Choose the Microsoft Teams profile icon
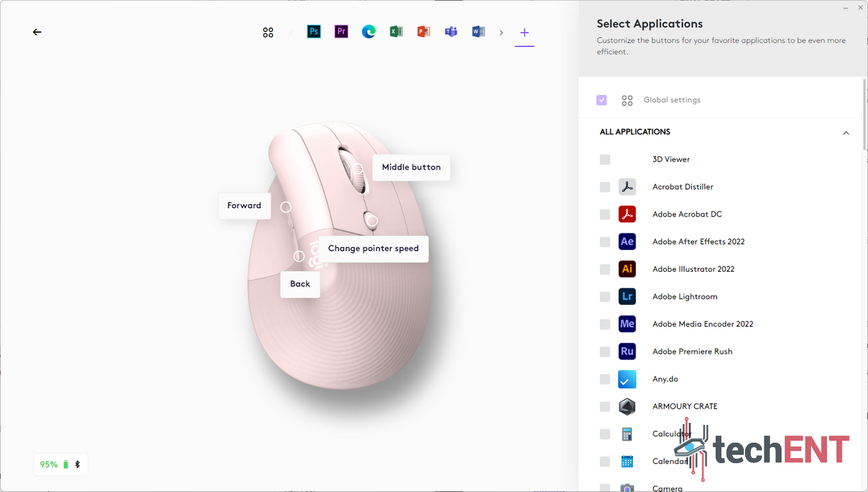The height and width of the screenshot is (492, 868). pos(451,32)
